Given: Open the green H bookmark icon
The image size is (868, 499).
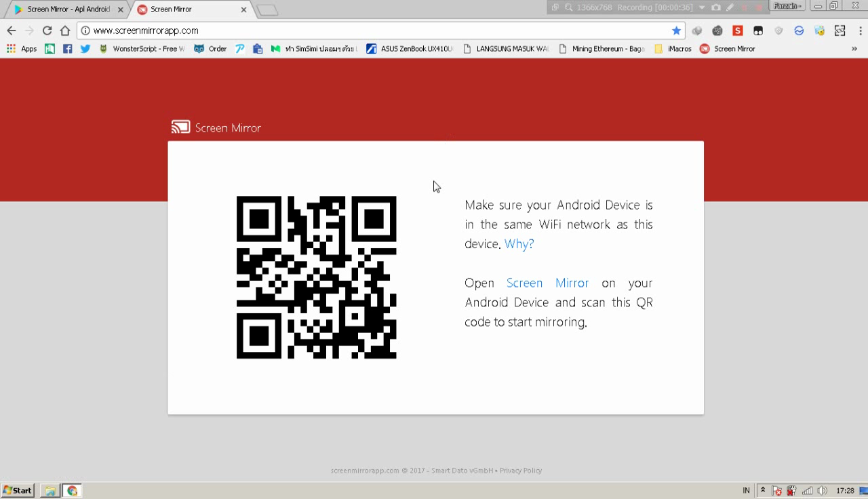Looking at the screenshot, I should [x=50, y=49].
